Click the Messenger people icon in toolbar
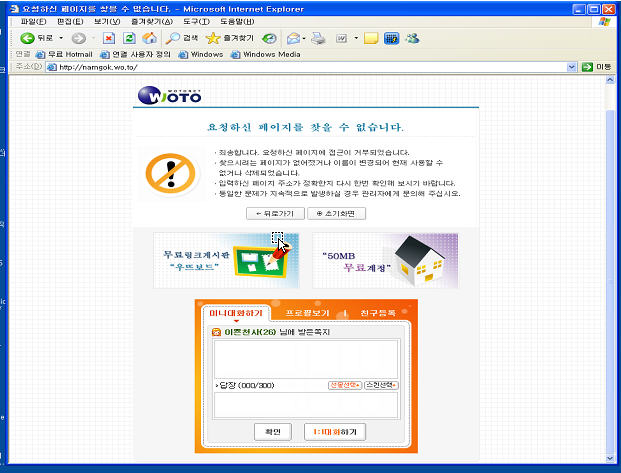Screen dimensions: 621x473 click(x=412, y=38)
